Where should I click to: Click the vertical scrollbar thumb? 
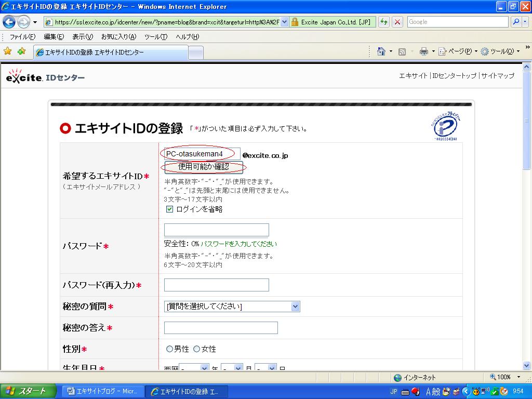pyautogui.click(x=527, y=120)
